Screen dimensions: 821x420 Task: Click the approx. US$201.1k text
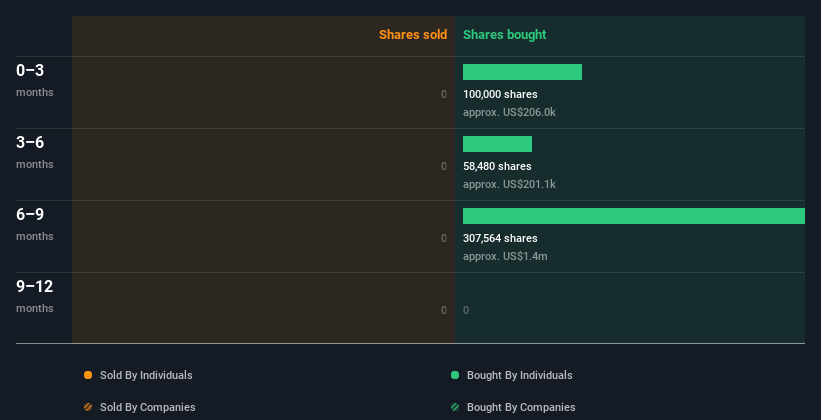509,184
